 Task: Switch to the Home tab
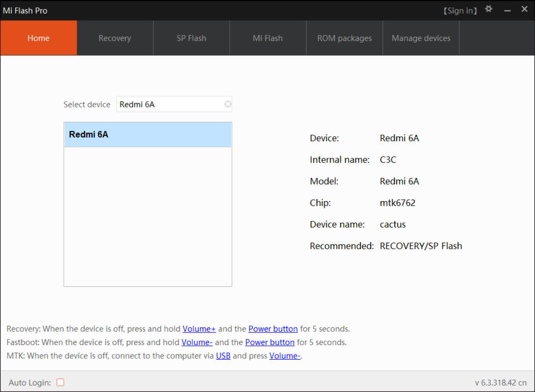39,38
